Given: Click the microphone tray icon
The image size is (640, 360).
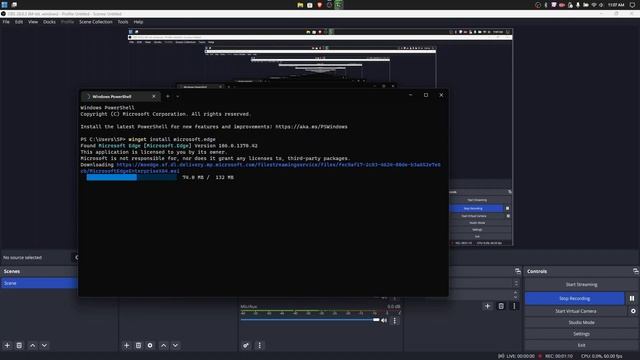Looking at the screenshot, I should pos(578,5).
